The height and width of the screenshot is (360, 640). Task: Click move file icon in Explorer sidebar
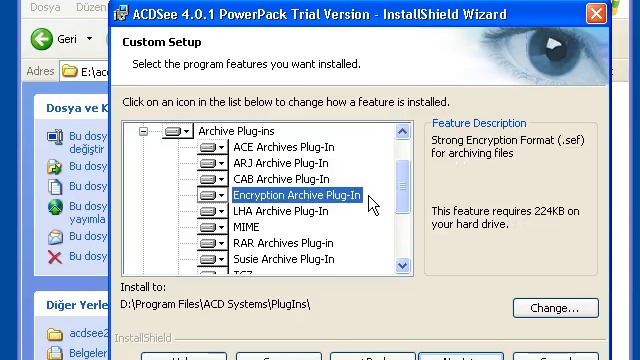click(55, 167)
